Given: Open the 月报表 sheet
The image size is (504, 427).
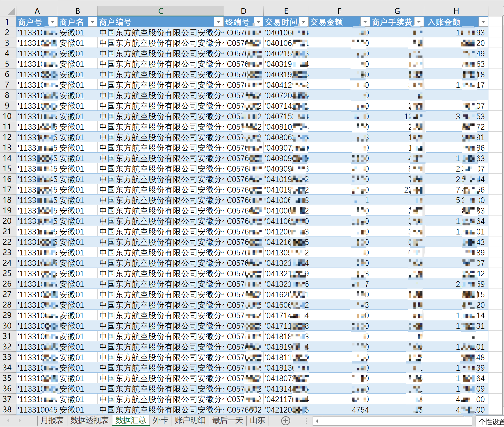Looking at the screenshot, I should (x=52, y=421).
